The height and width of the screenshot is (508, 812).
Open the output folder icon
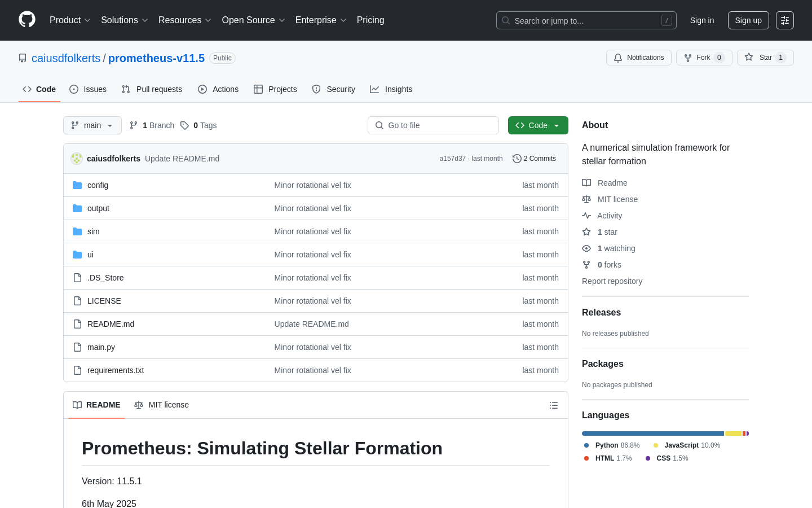tap(77, 208)
